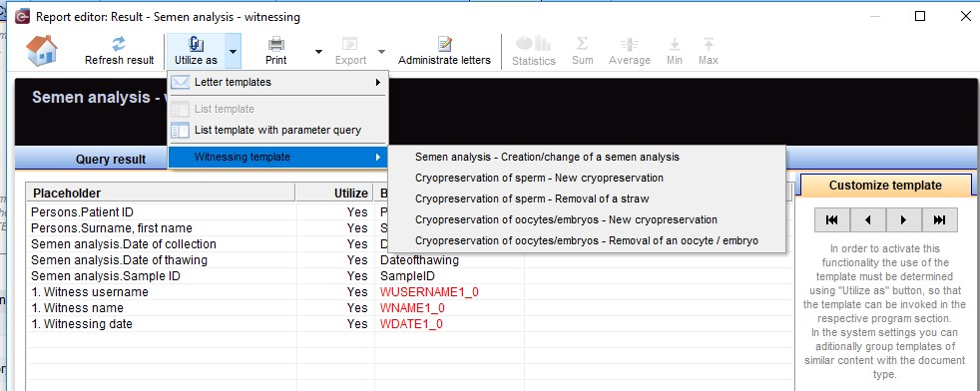Click the next record navigation button
The height and width of the screenshot is (391, 980).
pos(904,219)
